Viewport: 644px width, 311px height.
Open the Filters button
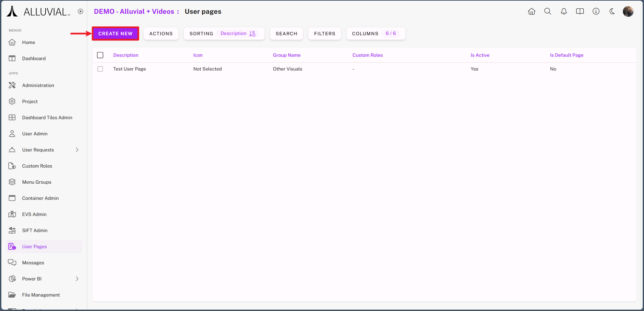324,34
